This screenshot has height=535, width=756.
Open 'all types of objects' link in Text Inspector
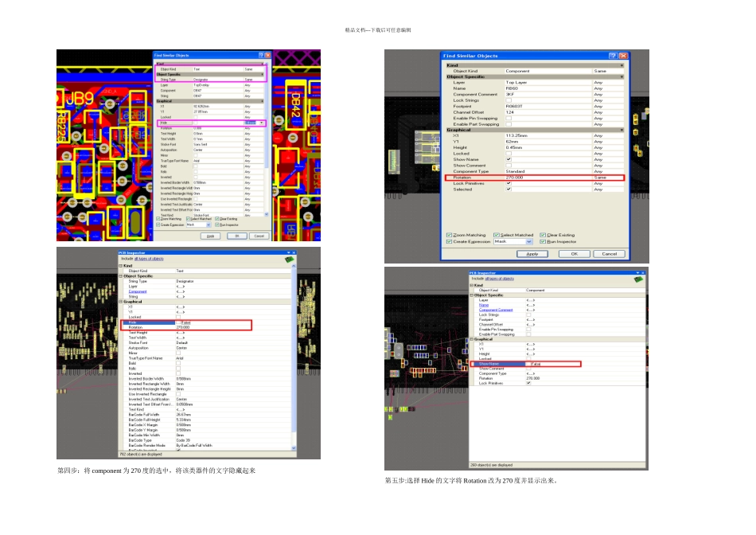[149, 259]
